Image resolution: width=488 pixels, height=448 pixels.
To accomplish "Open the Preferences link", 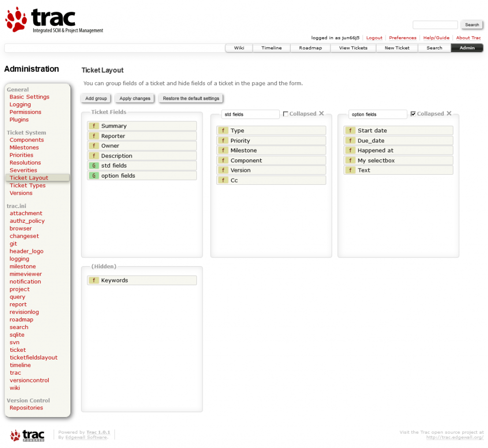I will [402, 38].
